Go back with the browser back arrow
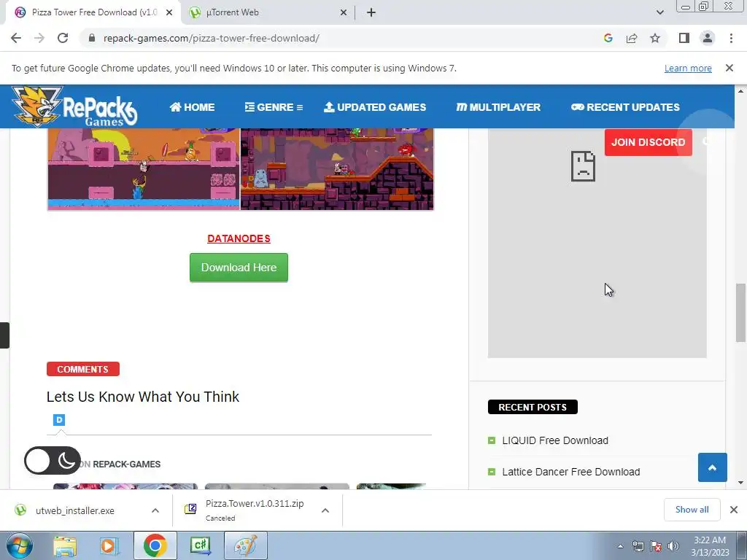 pyautogui.click(x=16, y=38)
